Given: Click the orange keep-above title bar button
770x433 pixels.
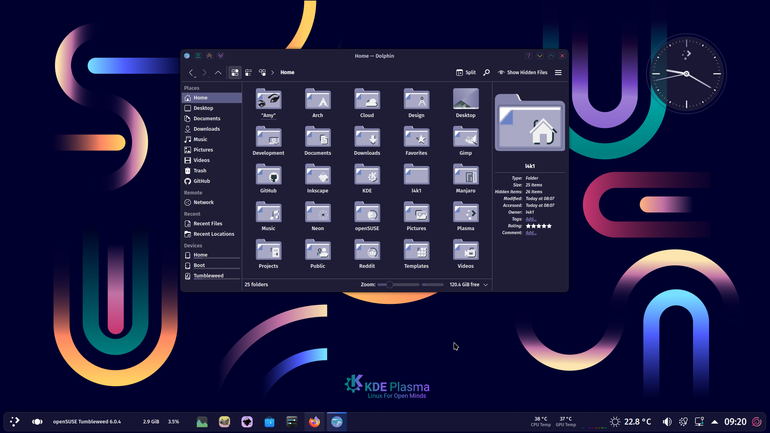Looking at the screenshot, I should tap(209, 56).
